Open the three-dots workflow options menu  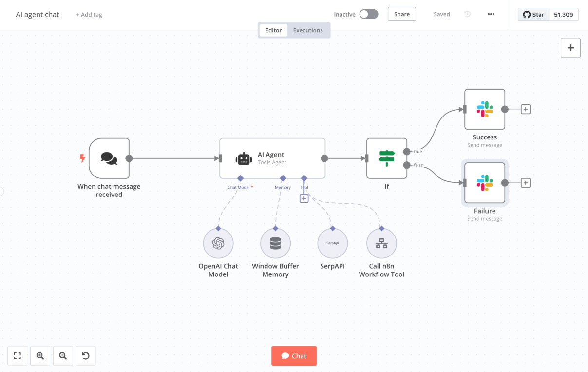tap(491, 14)
